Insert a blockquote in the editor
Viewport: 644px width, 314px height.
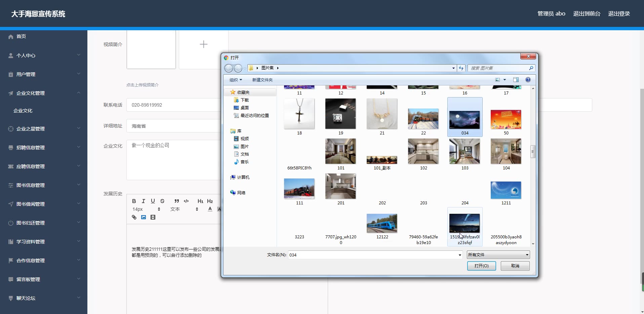176,201
